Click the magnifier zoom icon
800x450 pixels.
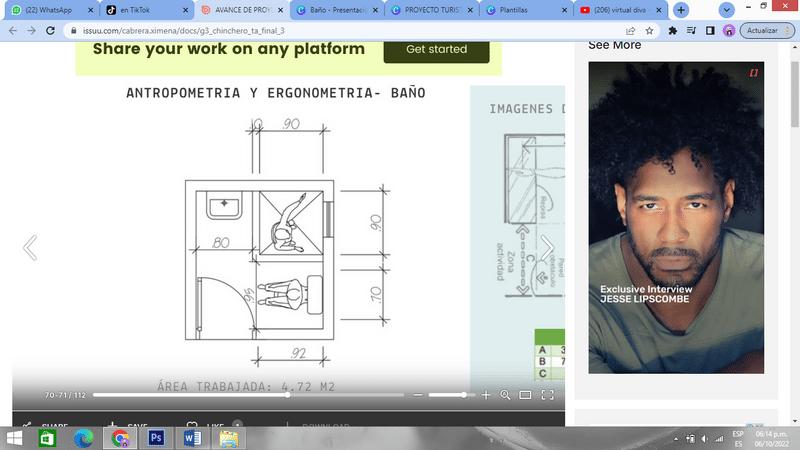pyautogui.click(x=505, y=395)
